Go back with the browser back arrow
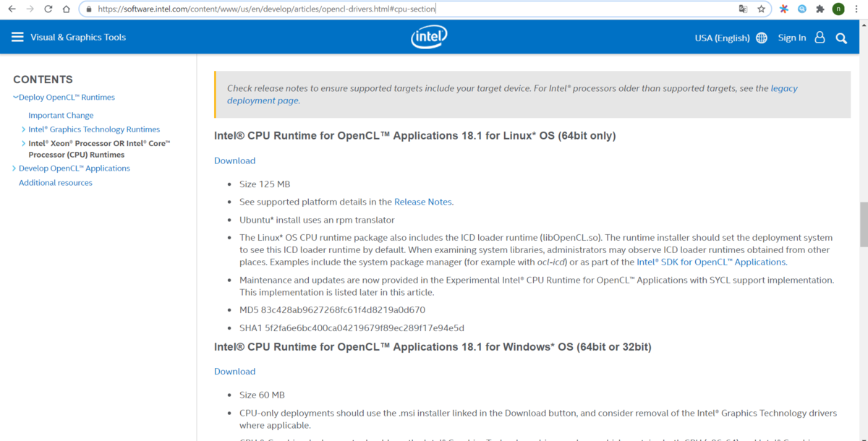Screen dimensions: 868x441 pyautogui.click(x=12, y=9)
